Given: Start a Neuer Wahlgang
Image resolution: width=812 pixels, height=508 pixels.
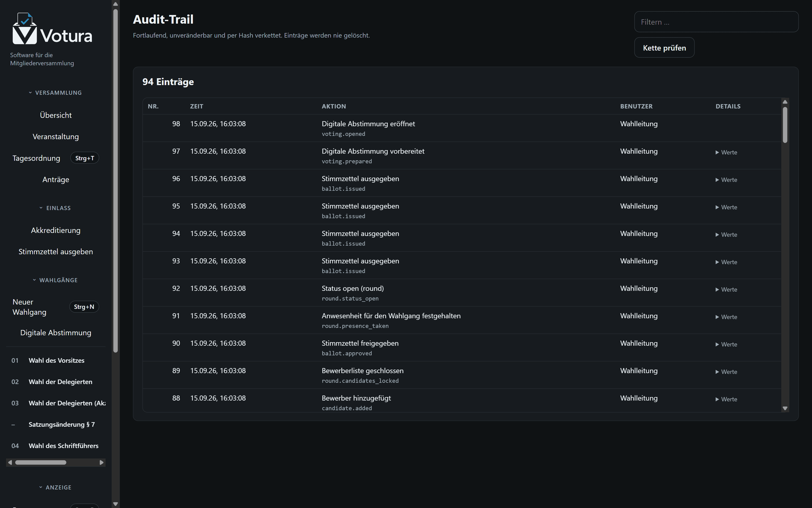Looking at the screenshot, I should coord(56,307).
